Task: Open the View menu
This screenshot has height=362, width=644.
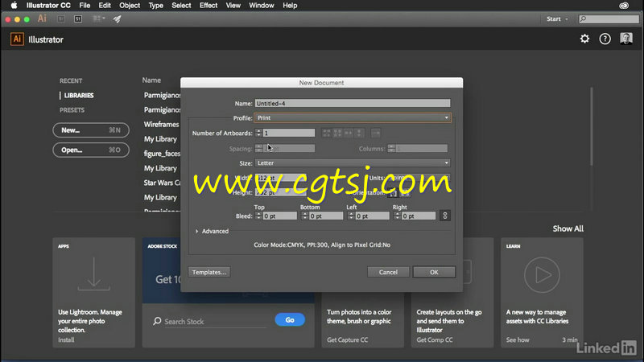Action: (x=233, y=6)
